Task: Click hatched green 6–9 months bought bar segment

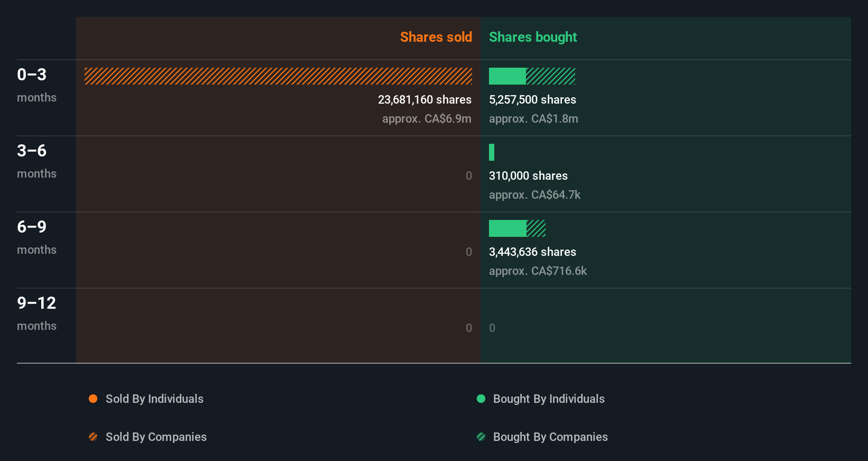Action: [x=536, y=228]
